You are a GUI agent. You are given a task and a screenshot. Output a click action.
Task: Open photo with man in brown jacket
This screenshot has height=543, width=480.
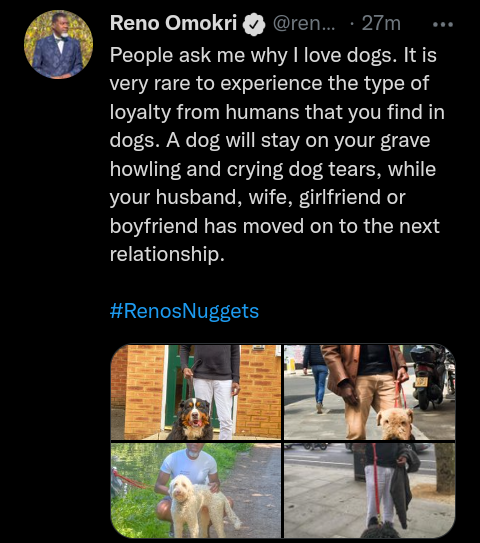tap(369, 392)
